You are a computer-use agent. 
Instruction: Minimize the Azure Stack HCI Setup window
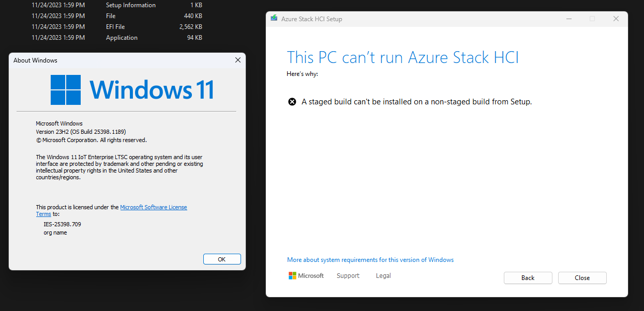click(568, 19)
